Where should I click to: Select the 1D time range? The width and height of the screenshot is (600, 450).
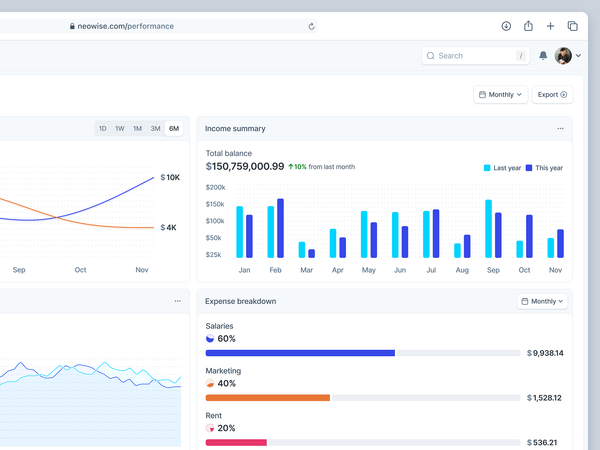tap(103, 129)
